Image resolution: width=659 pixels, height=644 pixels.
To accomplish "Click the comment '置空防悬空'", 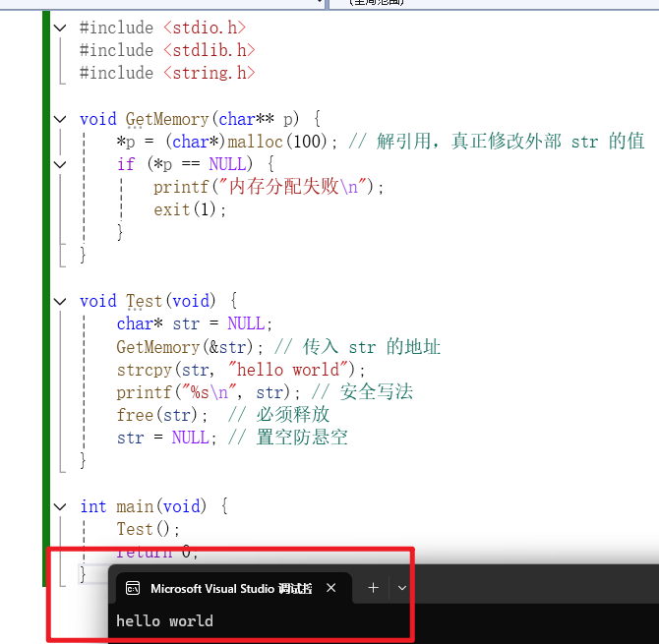I will pos(302,438).
